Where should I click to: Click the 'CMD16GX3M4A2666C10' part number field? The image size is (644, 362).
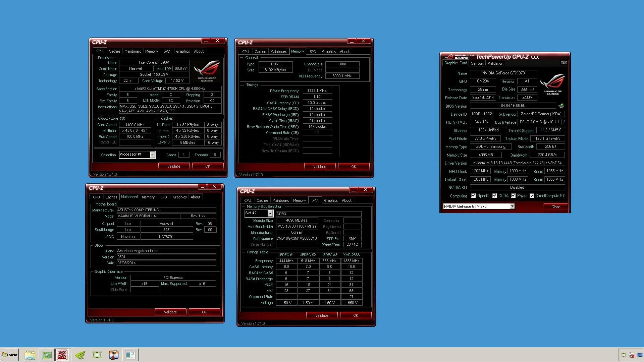pyautogui.click(x=297, y=238)
